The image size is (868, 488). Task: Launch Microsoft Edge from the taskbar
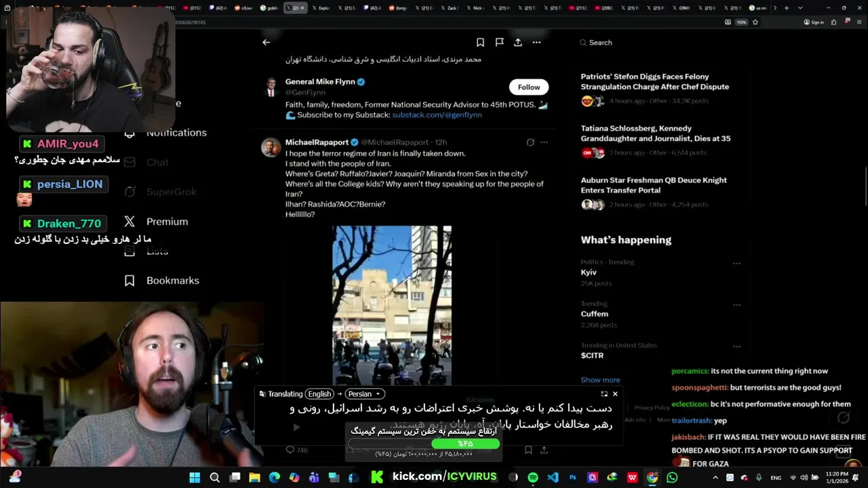pyautogui.click(x=274, y=477)
